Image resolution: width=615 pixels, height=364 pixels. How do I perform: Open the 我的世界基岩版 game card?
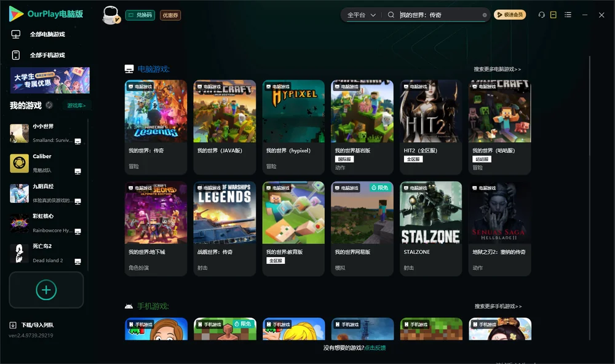(362, 127)
